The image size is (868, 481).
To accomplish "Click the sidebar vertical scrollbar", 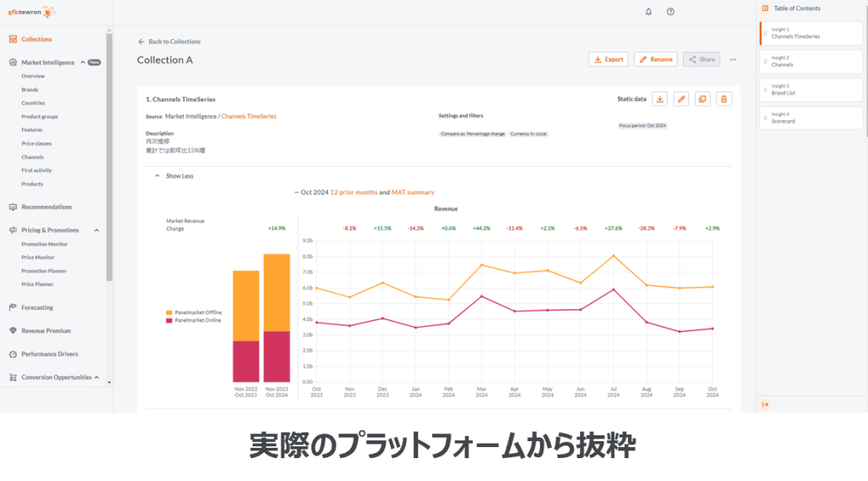I will (109, 158).
